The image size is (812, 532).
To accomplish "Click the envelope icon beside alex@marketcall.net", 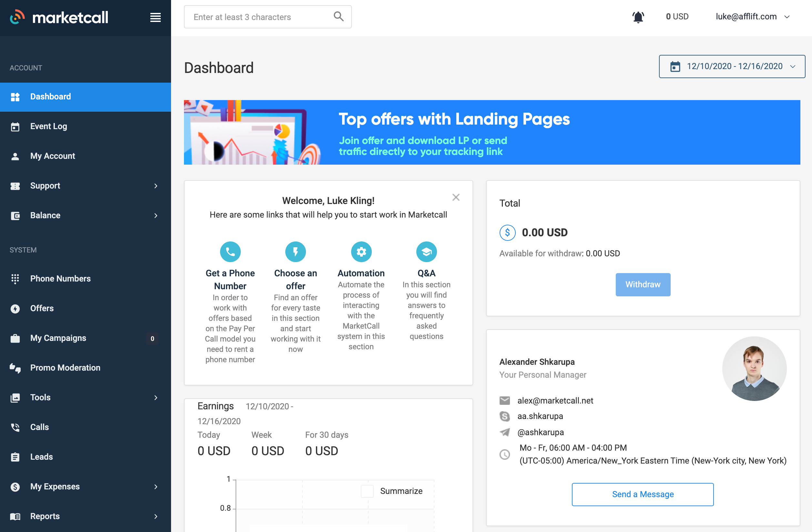I will pyautogui.click(x=505, y=401).
